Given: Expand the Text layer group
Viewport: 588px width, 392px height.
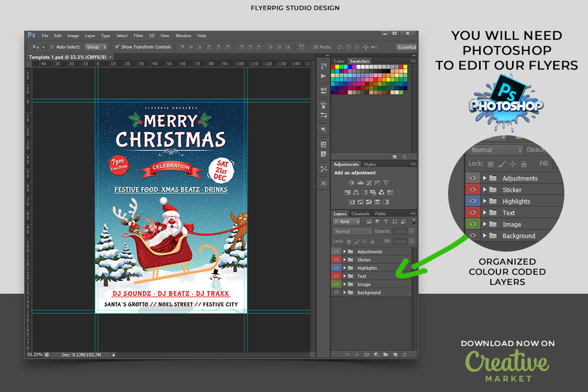Looking at the screenshot, I should tap(344, 276).
